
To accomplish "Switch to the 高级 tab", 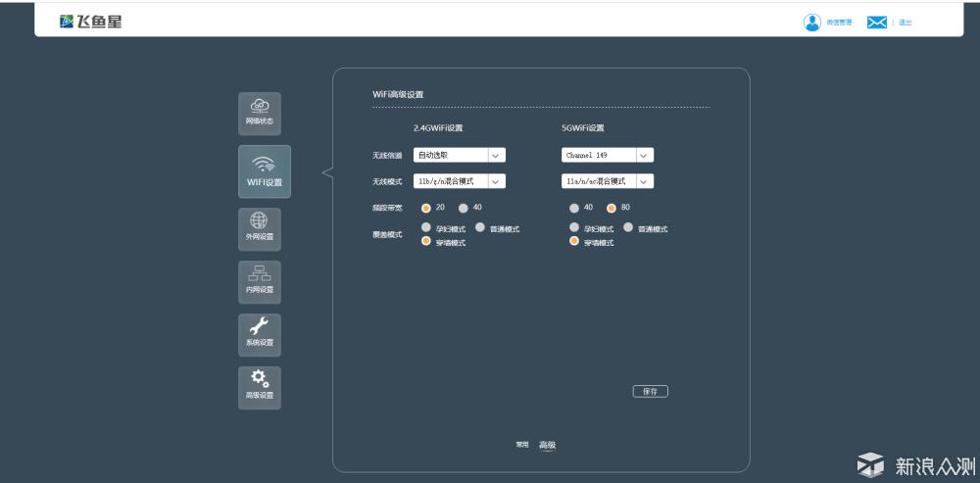I will click(x=548, y=445).
